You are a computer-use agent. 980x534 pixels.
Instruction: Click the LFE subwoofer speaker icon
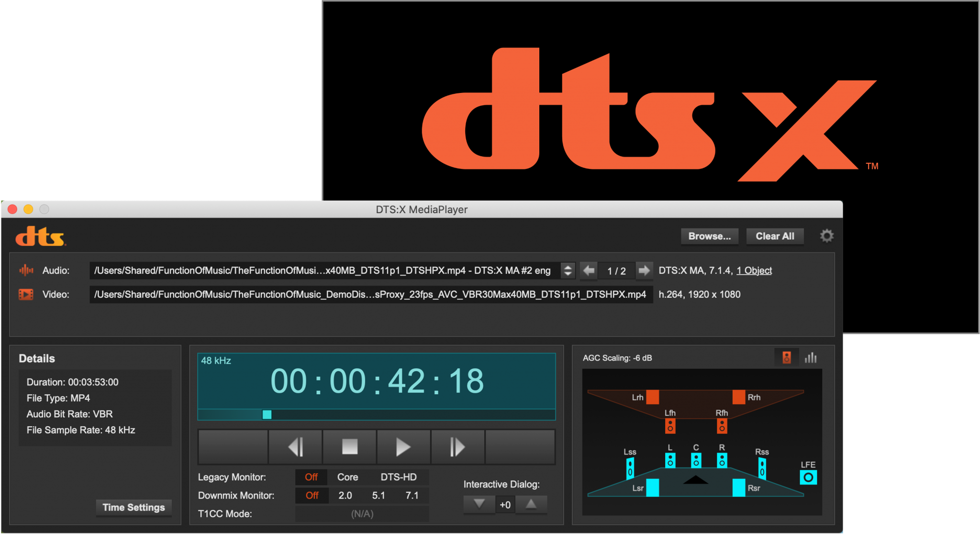coord(808,477)
